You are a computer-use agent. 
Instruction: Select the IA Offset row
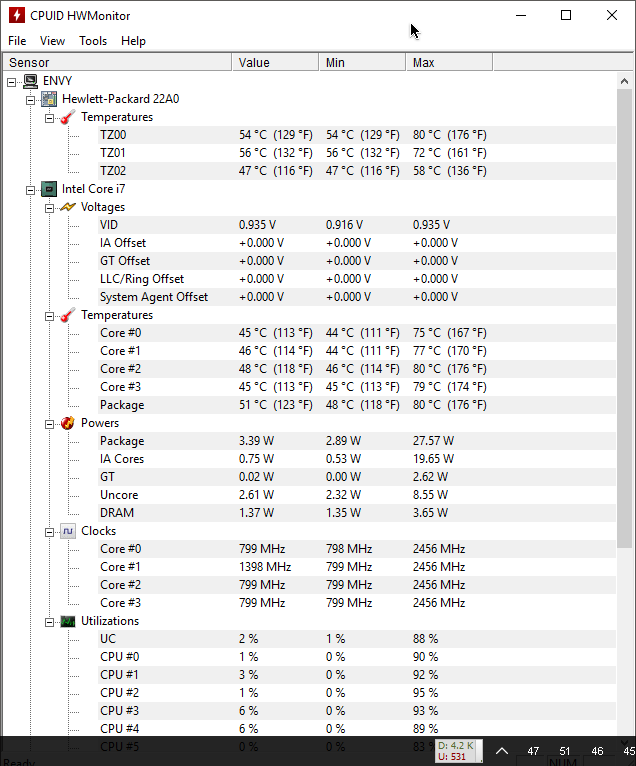(357, 243)
